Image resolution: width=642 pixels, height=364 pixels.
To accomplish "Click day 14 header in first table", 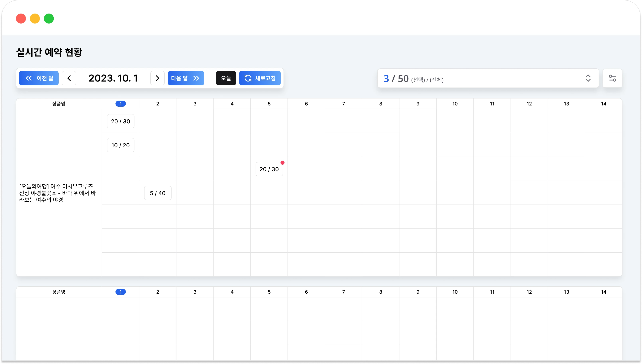I will (x=604, y=104).
